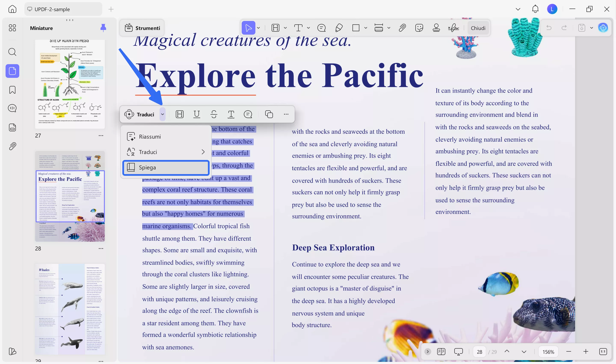The image size is (616, 364).
Task: Open the page 27 thumbnail
Action: click(70, 84)
